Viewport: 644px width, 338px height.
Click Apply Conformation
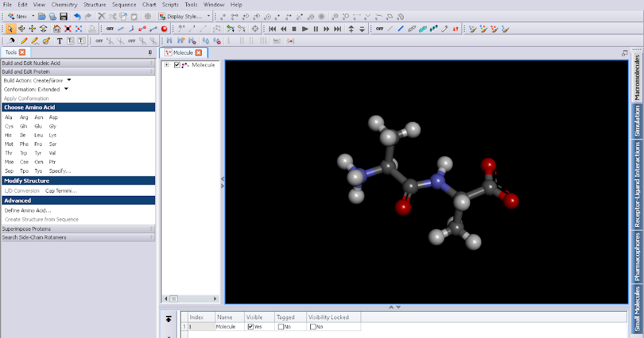[25, 98]
